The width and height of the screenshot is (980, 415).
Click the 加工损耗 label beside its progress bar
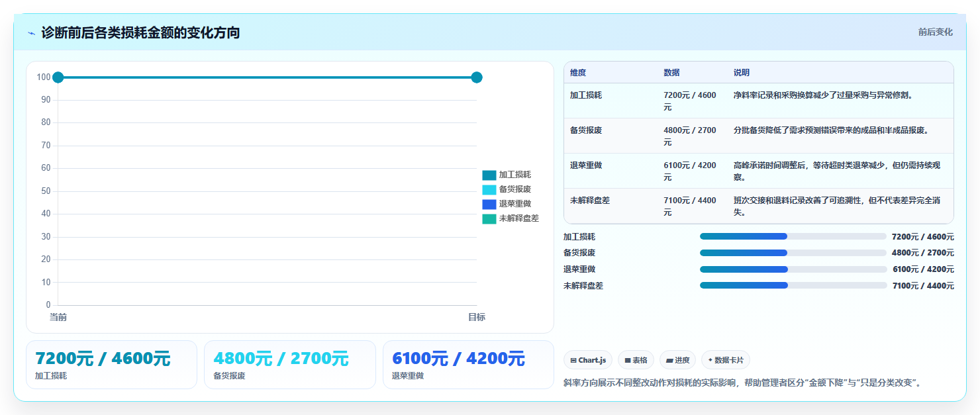(579, 237)
